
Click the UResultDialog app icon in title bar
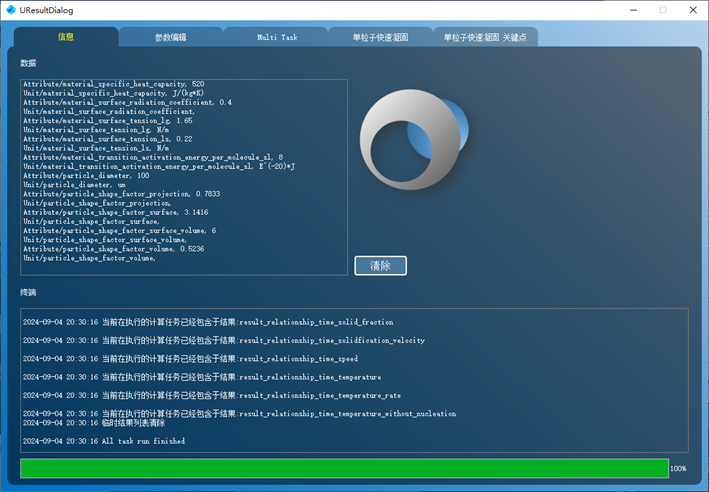[11, 10]
